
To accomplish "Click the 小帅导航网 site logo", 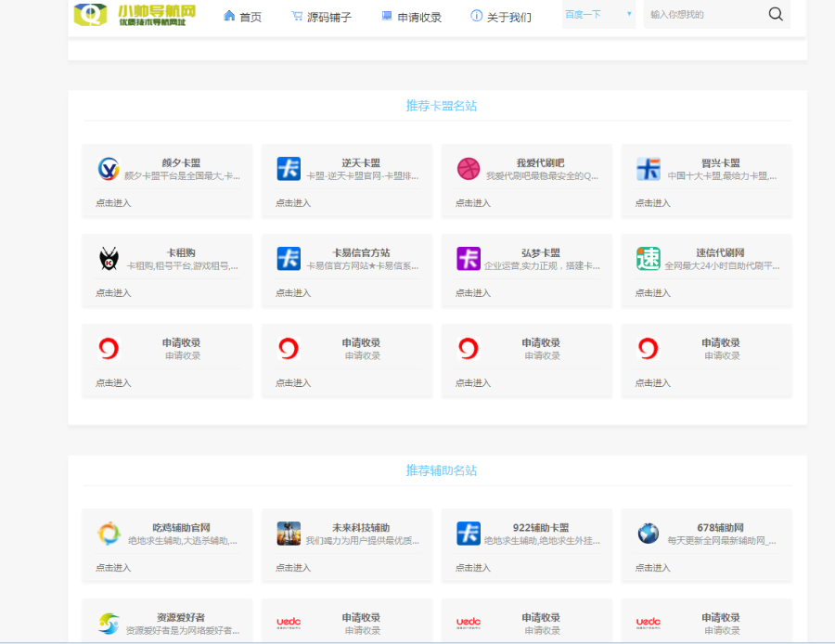I will [x=135, y=14].
